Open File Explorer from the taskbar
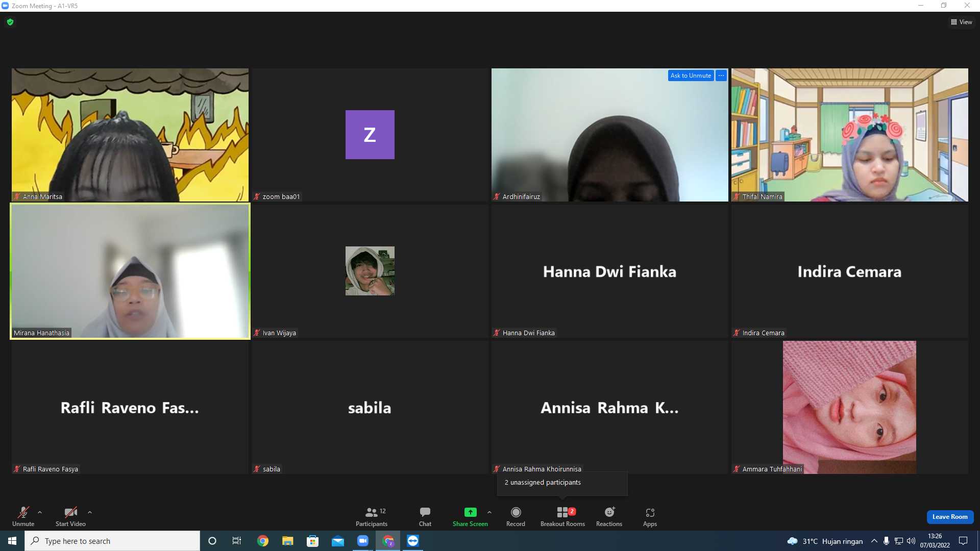Screen dimensions: 980x551 (288, 541)
